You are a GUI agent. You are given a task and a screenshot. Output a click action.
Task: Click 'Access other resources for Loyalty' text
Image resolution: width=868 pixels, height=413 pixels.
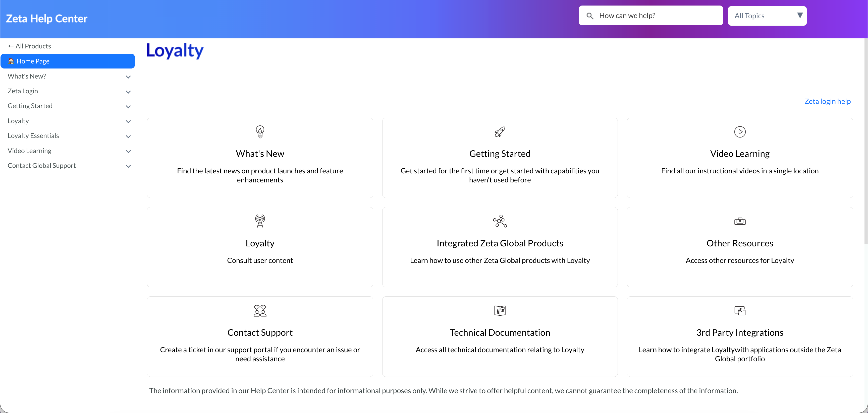click(x=740, y=260)
